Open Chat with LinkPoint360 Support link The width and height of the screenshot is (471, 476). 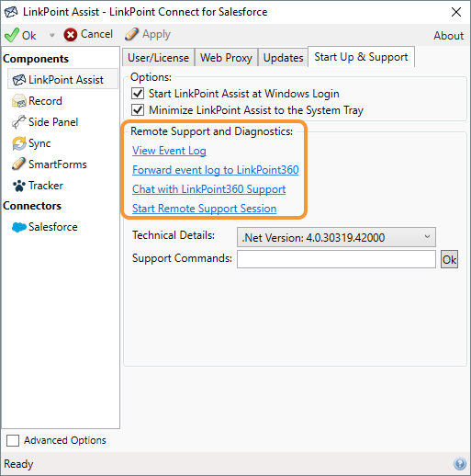tap(209, 189)
